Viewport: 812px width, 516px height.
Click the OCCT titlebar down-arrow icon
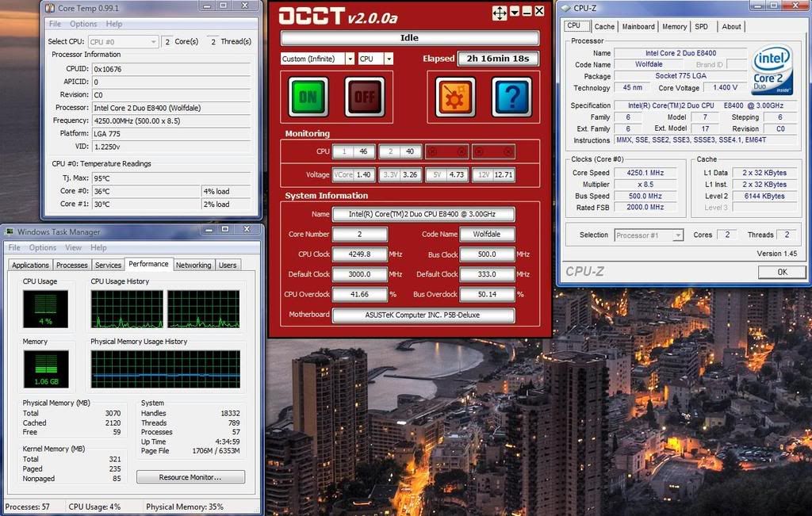515,11
